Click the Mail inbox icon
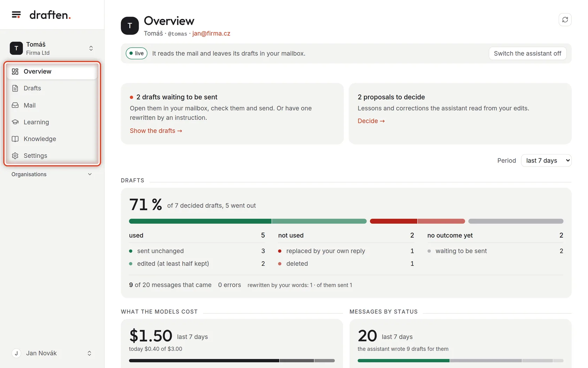This screenshot has height=368, width=588. click(15, 105)
